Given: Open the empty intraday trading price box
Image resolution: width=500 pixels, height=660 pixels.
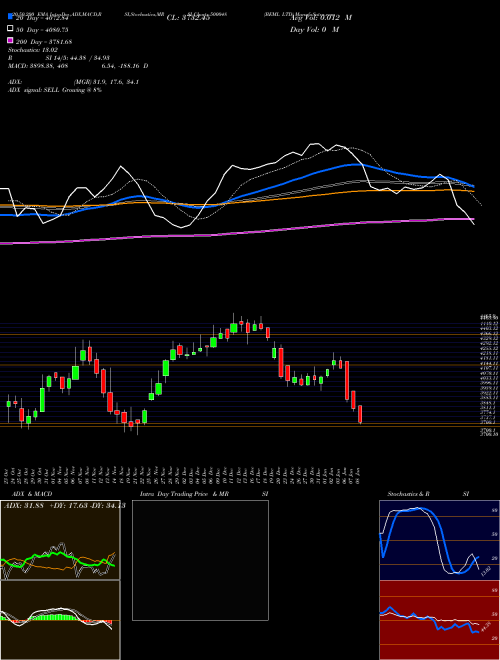Looking at the screenshot, I should tap(200, 560).
